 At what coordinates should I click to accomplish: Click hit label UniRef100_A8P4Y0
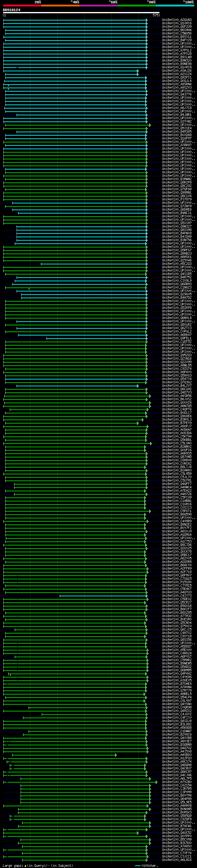(177, 372)
